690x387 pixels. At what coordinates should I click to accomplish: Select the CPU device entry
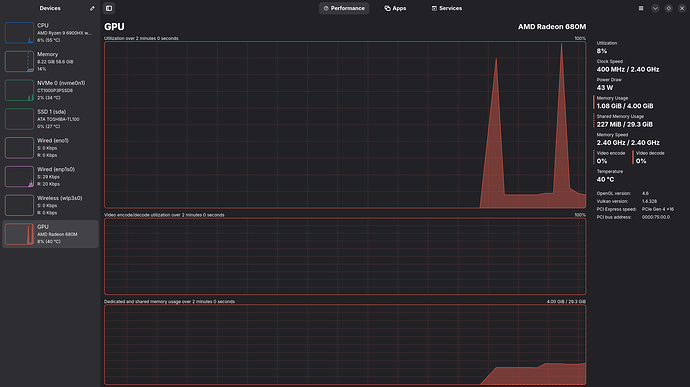50,33
